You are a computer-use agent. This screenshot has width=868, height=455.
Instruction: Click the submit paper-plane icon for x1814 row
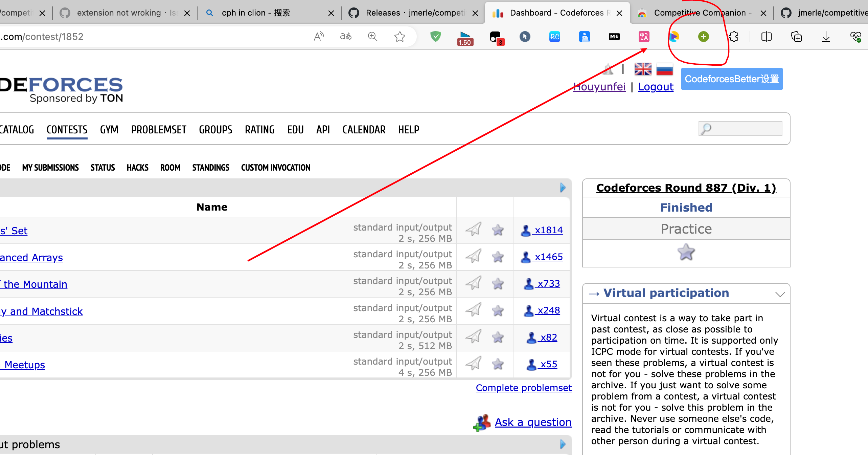coord(474,230)
